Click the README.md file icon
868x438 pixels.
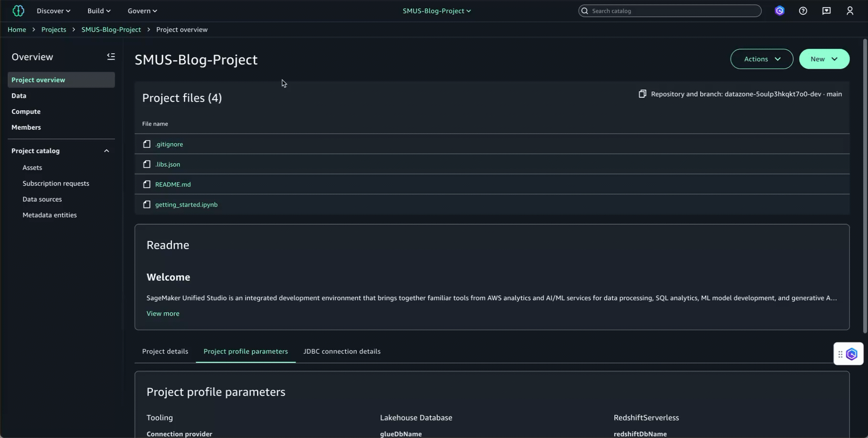147,184
